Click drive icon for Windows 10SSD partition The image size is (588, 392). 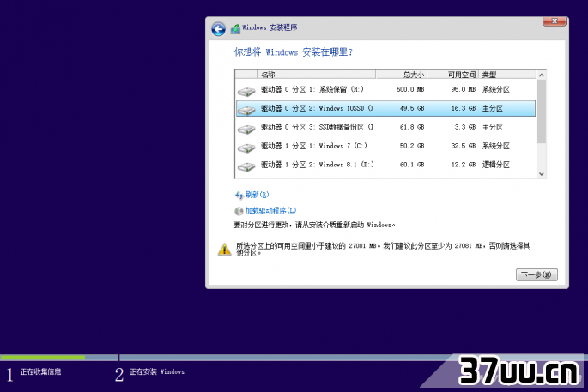coord(246,110)
